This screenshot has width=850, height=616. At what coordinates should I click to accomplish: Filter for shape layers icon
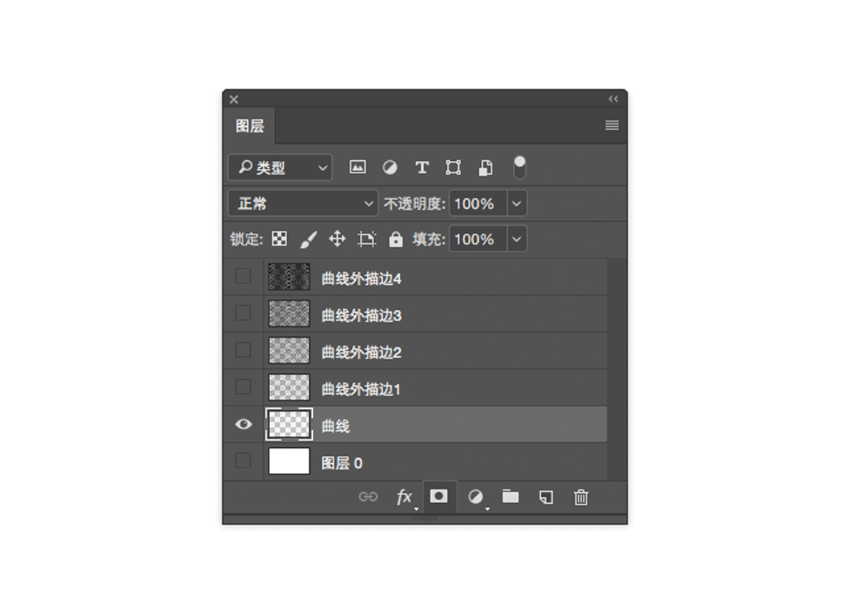453,167
